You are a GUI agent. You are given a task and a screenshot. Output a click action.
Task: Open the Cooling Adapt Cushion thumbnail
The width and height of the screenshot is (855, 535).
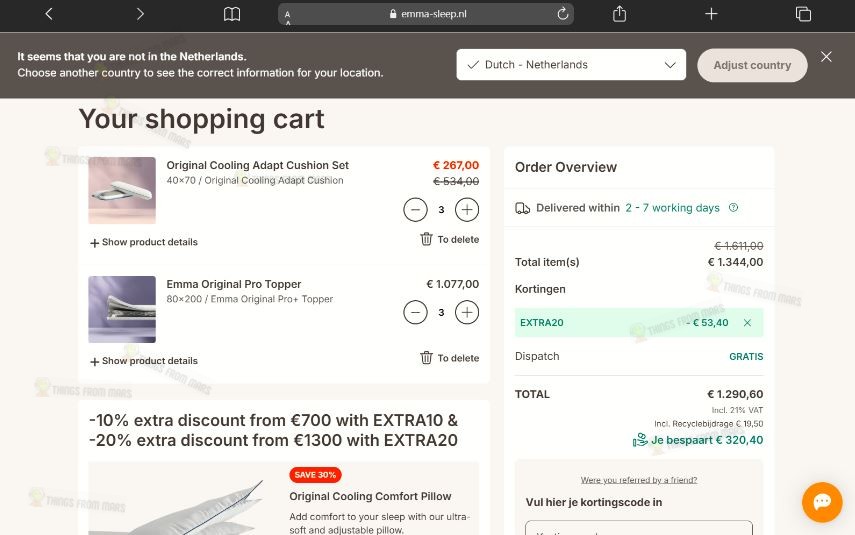[122, 190]
